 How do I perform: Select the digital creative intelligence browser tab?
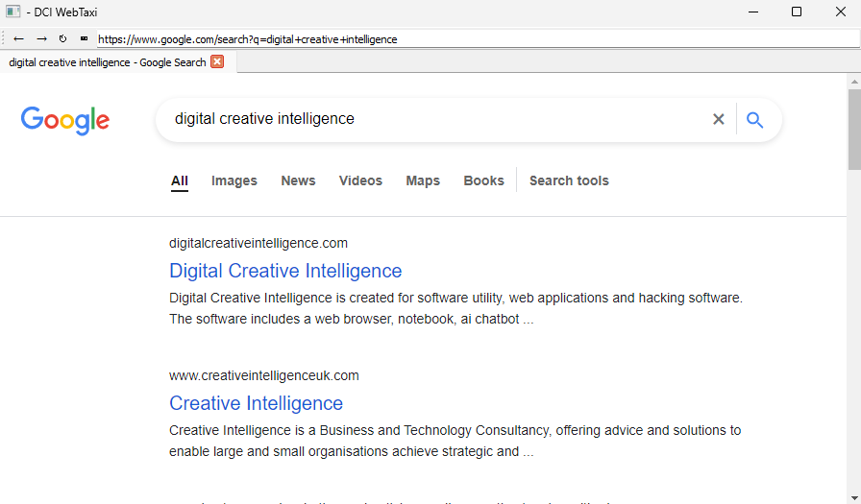[x=107, y=62]
